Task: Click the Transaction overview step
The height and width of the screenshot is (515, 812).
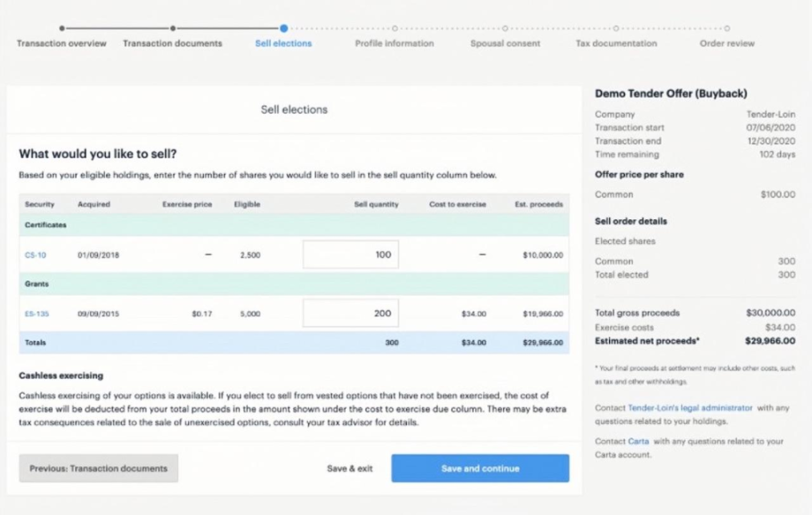Action: coord(62,43)
